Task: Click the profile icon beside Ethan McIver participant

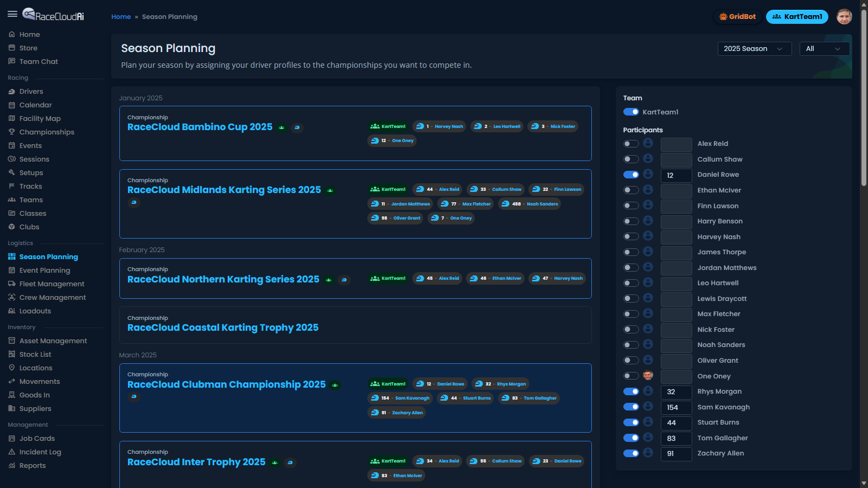Action: (x=649, y=190)
